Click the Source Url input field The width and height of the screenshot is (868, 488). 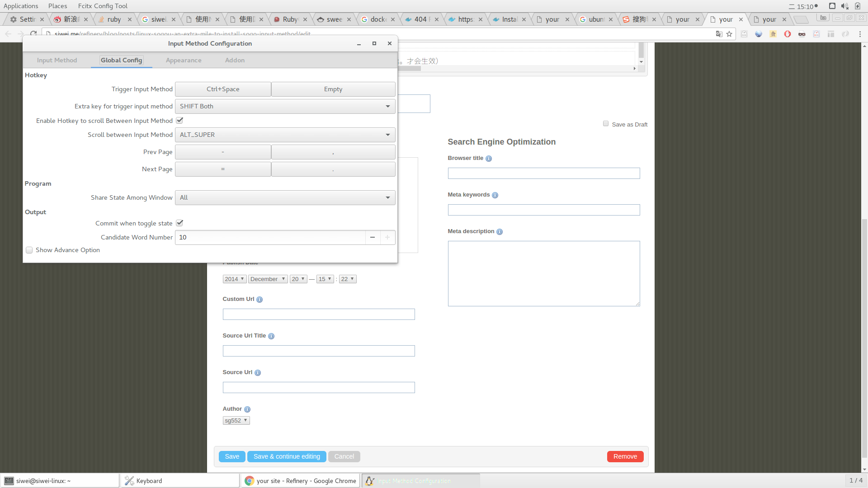[x=319, y=387]
